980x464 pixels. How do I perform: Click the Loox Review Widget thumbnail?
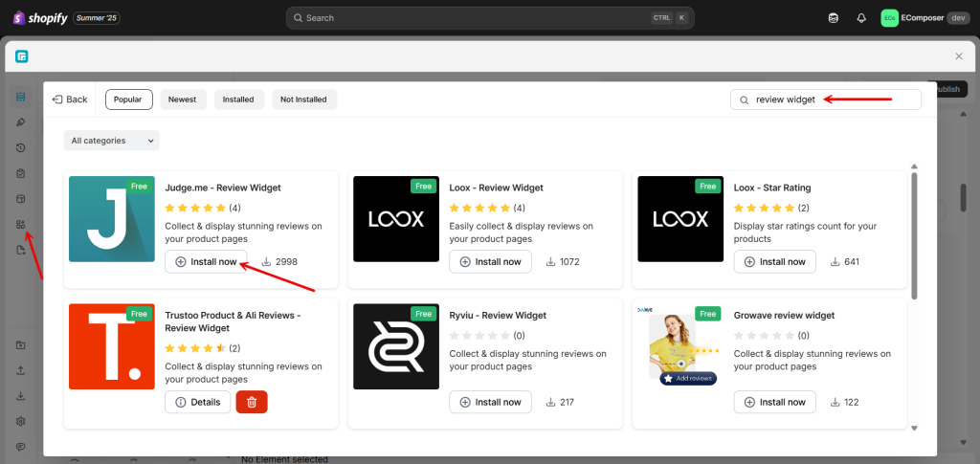pos(396,218)
